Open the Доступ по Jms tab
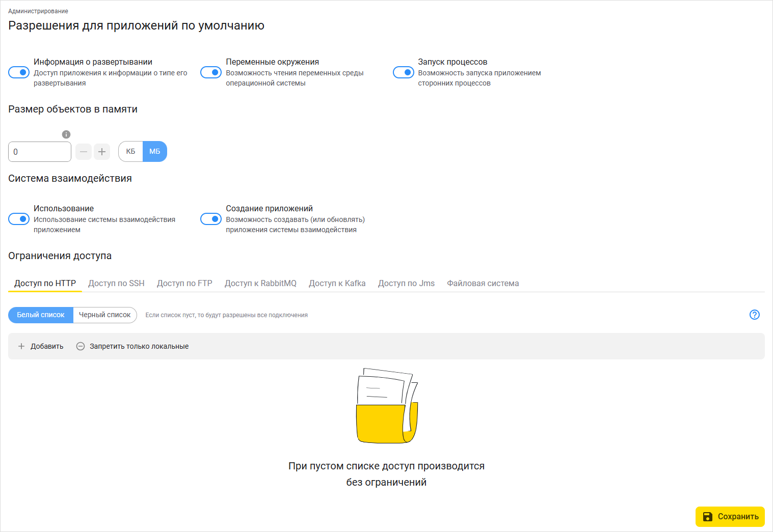 coord(406,283)
